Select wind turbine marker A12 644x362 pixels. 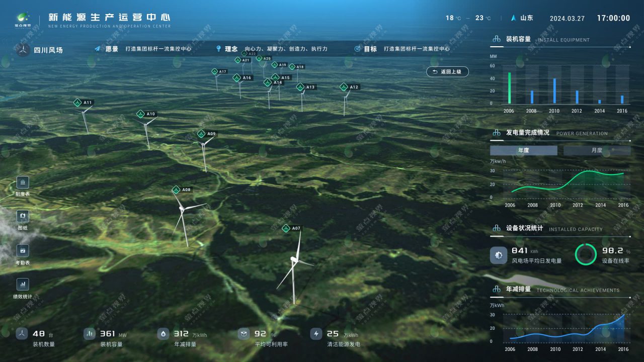pyautogui.click(x=350, y=87)
